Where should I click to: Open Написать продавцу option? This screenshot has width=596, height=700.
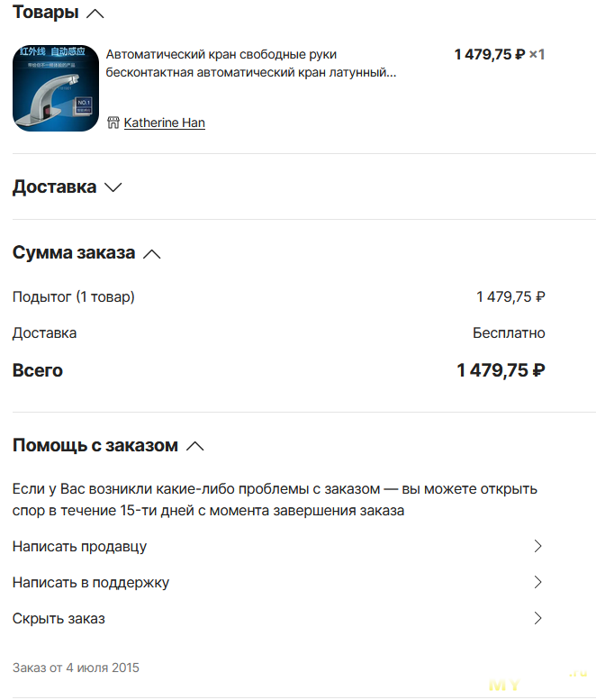[x=278, y=547]
